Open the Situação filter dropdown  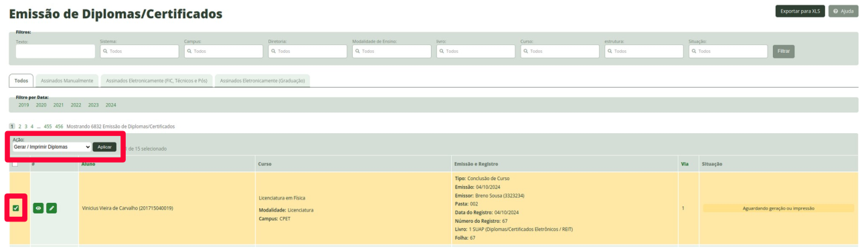click(728, 52)
